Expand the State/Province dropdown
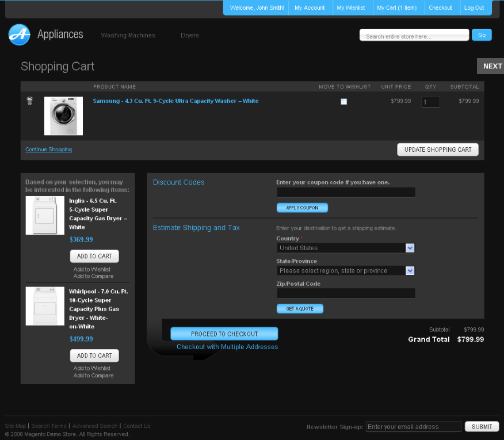This screenshot has height=440, width=504. tap(346, 271)
